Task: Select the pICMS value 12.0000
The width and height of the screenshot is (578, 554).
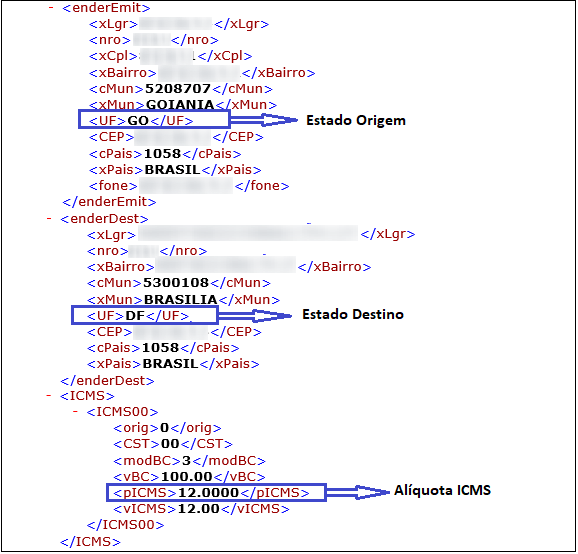Action: (208, 493)
